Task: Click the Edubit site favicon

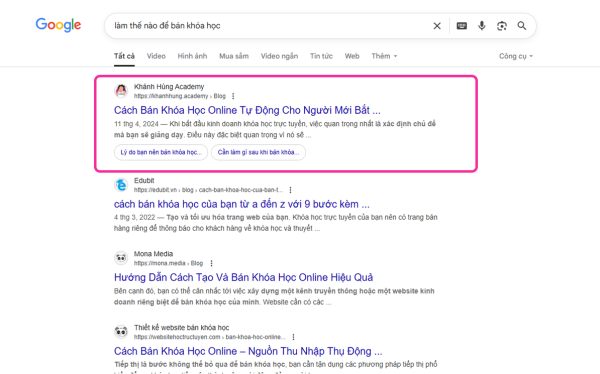Action: click(121, 185)
